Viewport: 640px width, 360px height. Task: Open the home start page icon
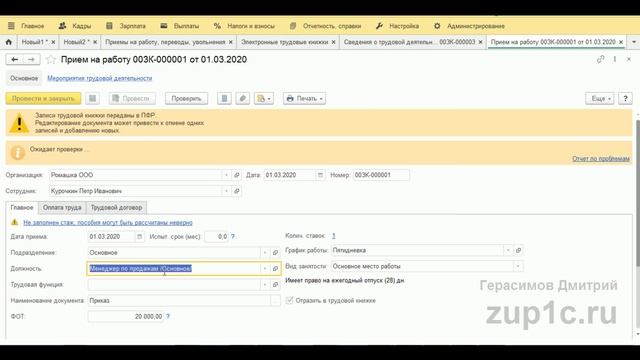[x=9, y=42]
